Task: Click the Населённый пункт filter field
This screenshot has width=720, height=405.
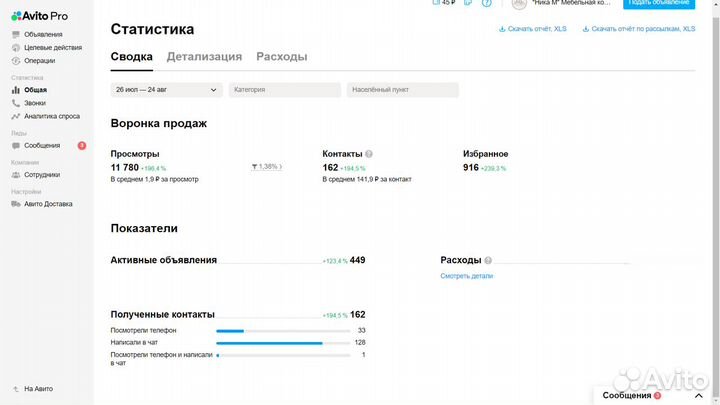Action: pos(403,90)
